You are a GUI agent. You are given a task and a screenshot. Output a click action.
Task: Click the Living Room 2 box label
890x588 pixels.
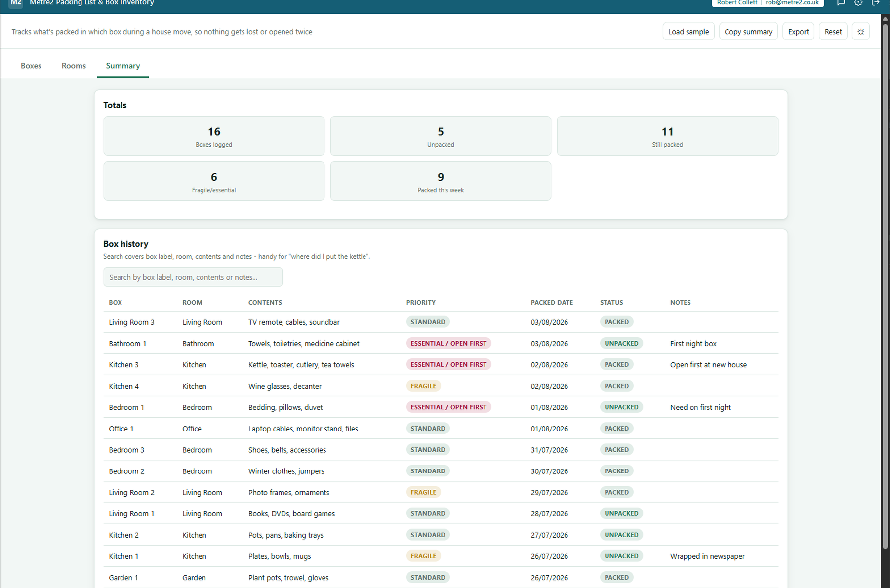point(131,492)
